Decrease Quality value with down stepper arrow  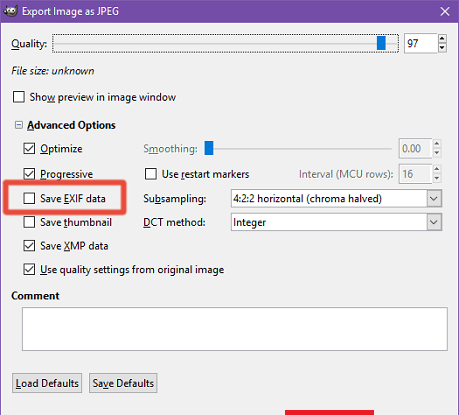[x=442, y=48]
